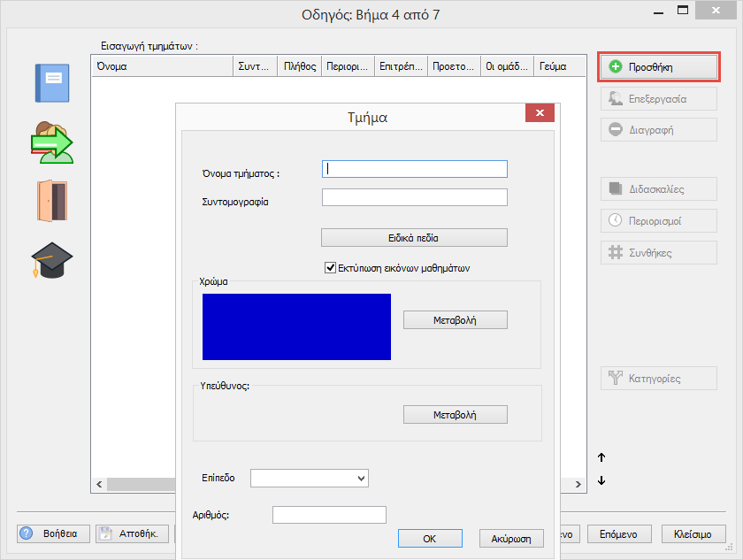743x560 pixels.
Task: Click Μεταβολή button next to color
Action: click(455, 320)
